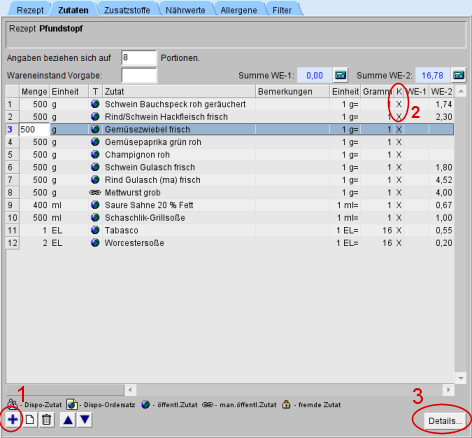
Task: Move the ingredient up with the blue arrow
Action: click(68, 420)
